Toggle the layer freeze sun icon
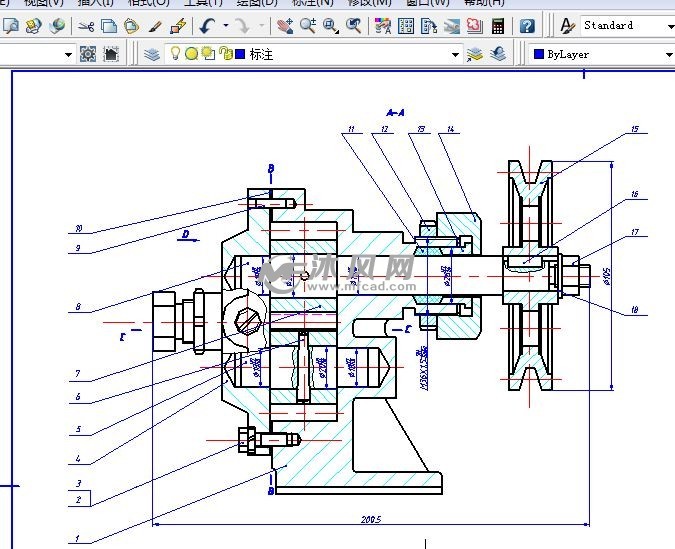This screenshot has width=675, height=549. [191, 54]
